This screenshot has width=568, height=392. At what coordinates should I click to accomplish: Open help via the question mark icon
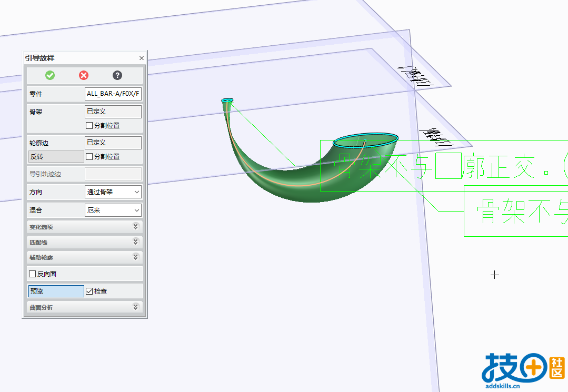pos(117,75)
